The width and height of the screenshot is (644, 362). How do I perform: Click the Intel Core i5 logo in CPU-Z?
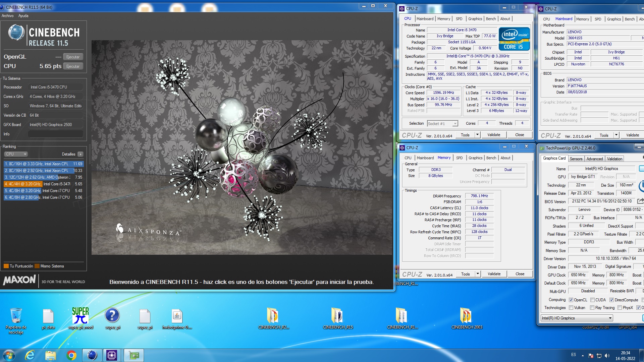coord(514,39)
